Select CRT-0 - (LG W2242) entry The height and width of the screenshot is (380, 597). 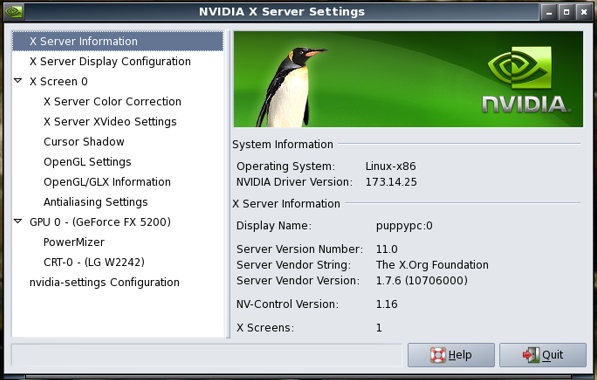(x=94, y=262)
